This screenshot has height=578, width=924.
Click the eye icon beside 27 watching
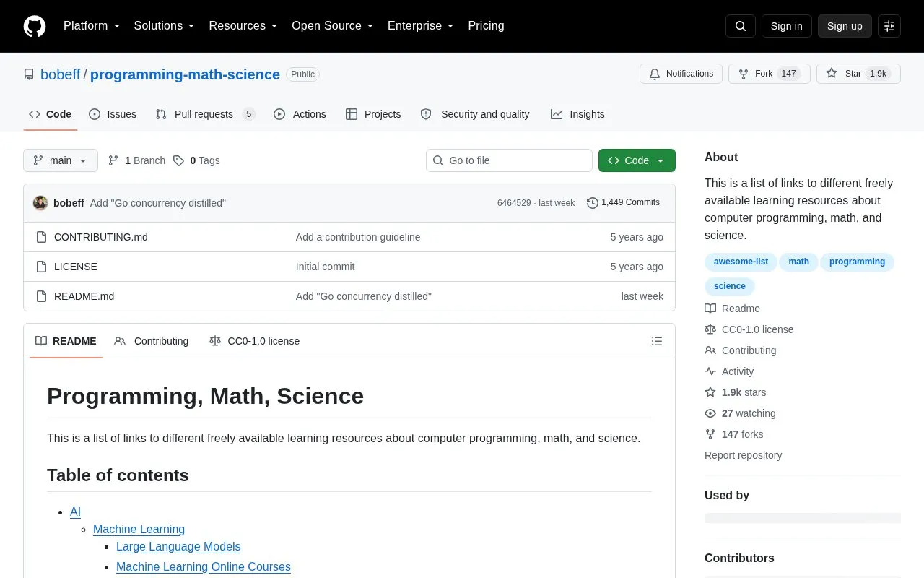click(710, 413)
